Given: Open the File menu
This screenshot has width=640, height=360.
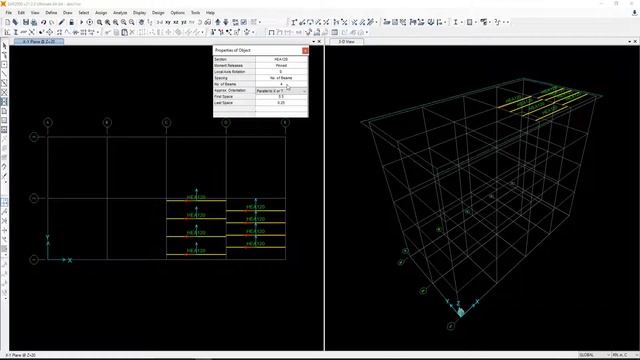Looking at the screenshot, I should pos(9,13).
